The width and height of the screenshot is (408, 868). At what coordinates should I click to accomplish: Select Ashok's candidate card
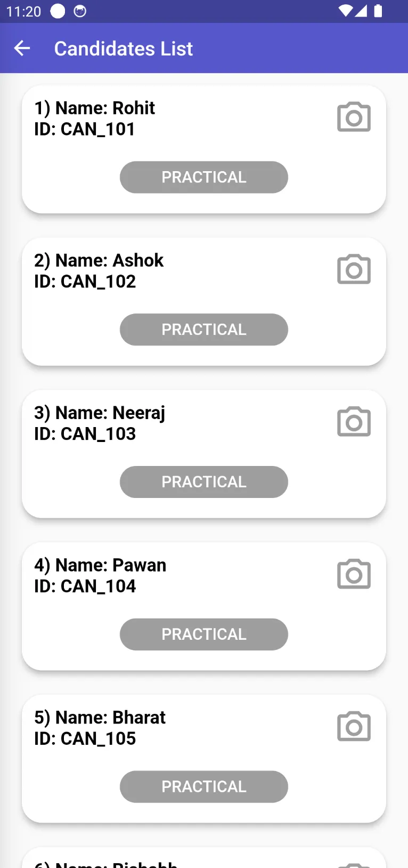[x=204, y=302]
